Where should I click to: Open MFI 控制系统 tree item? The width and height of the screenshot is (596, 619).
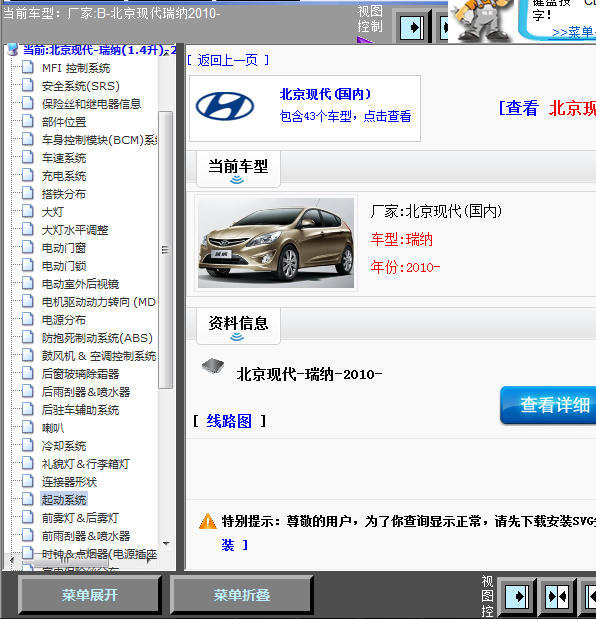click(x=76, y=68)
